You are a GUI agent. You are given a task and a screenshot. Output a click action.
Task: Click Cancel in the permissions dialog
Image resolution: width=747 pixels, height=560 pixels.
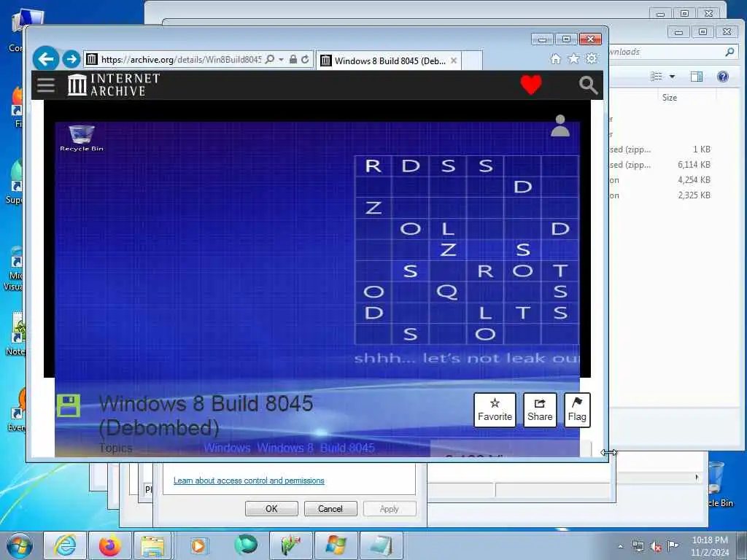coord(330,508)
